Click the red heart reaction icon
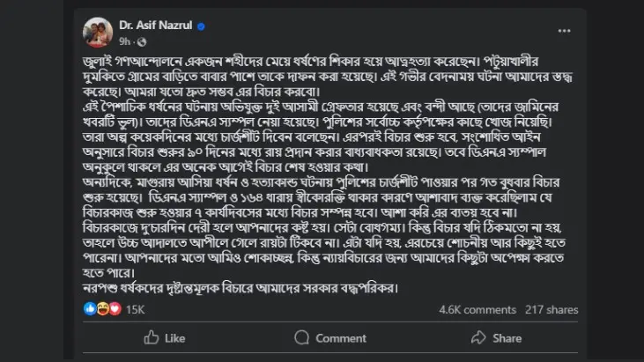The width and height of the screenshot is (644, 362). point(114,309)
